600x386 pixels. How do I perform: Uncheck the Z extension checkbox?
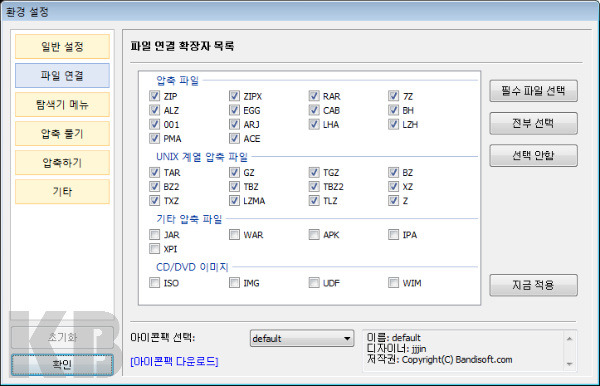[393, 200]
